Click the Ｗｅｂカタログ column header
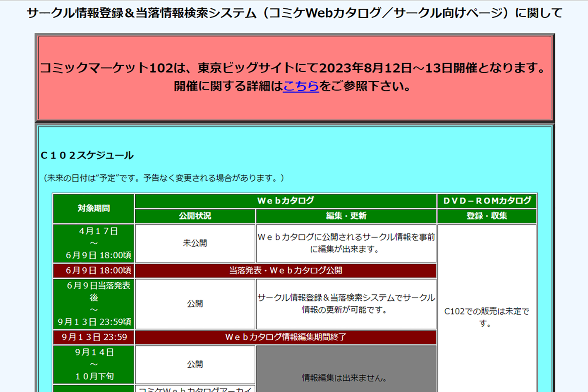This screenshot has width=588, height=392. pyautogui.click(x=285, y=201)
